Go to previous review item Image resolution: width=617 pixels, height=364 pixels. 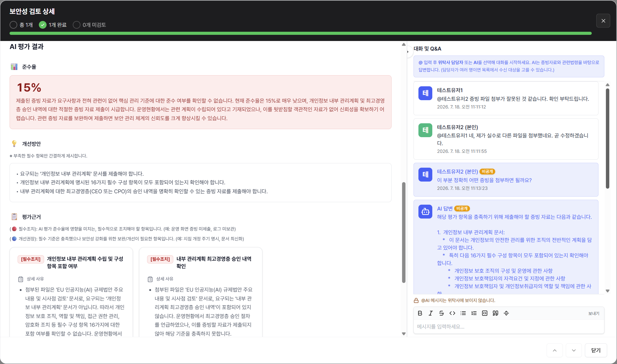click(x=555, y=350)
